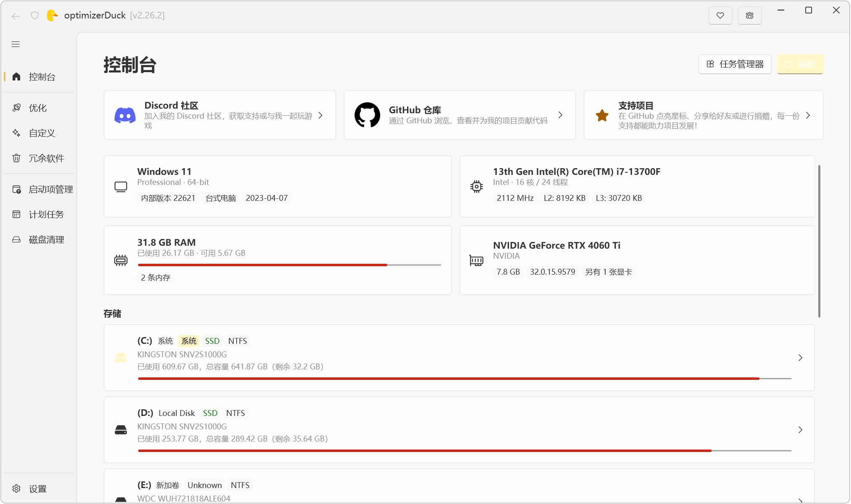851x504 pixels.
Task: Click the back arrow in title bar
Action: pyautogui.click(x=16, y=16)
